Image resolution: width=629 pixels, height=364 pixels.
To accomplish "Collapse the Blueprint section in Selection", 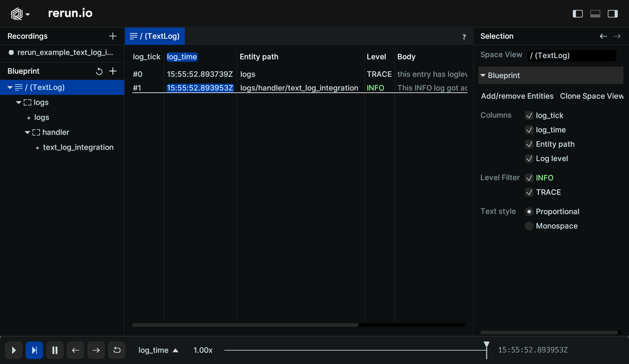I will (x=483, y=76).
